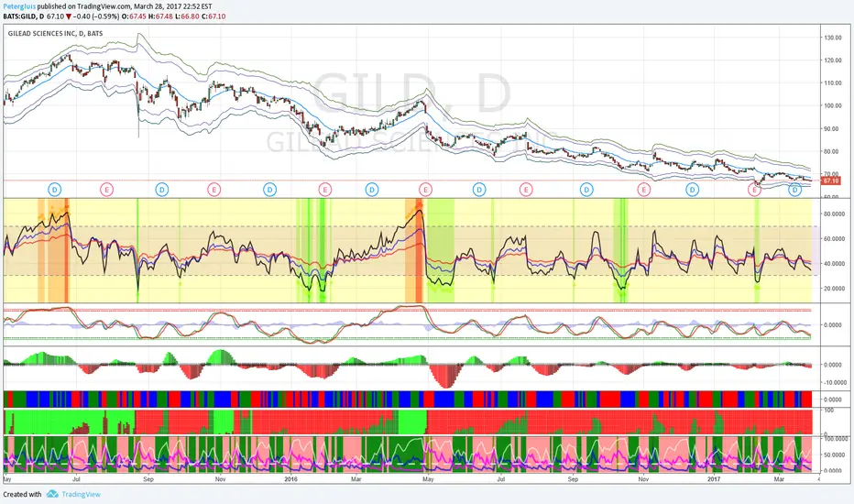Click the Mar label right of 2016
Viewport: 854px width, 504px height.
pos(356,479)
